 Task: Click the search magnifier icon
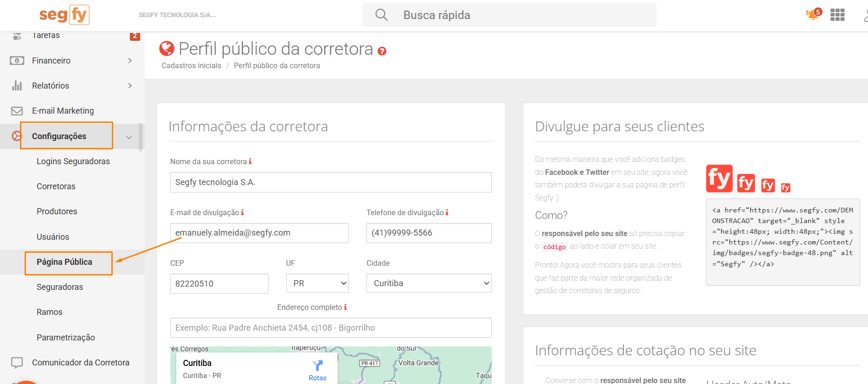381,15
